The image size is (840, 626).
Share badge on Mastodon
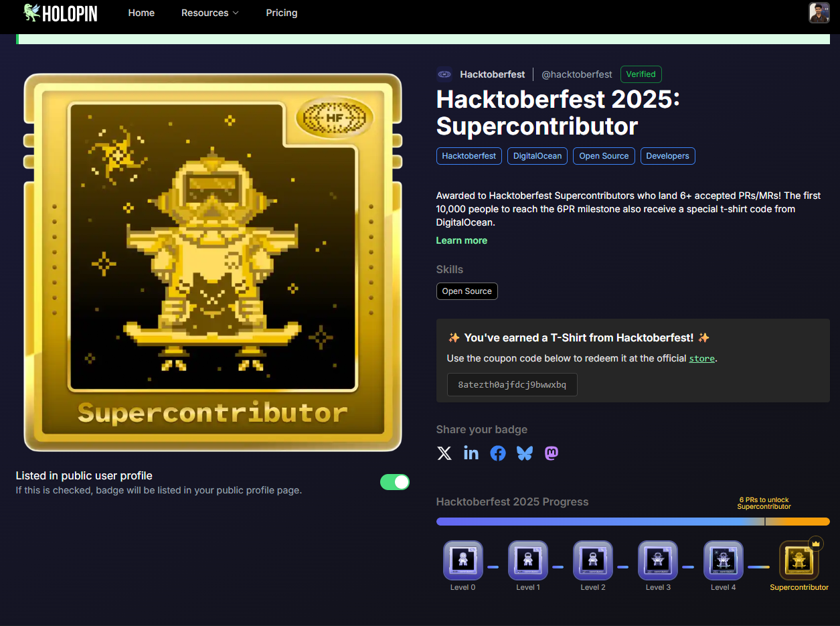[552, 453]
